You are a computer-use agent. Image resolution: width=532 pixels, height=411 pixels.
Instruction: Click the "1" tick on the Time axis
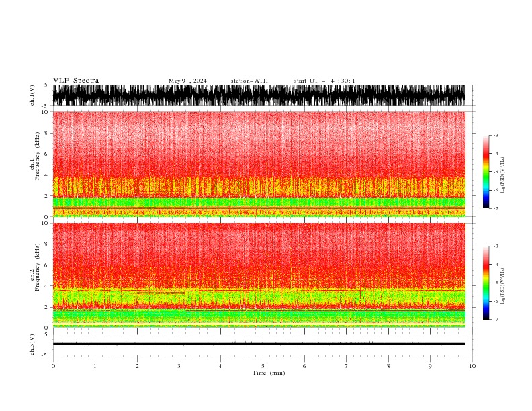coord(95,366)
